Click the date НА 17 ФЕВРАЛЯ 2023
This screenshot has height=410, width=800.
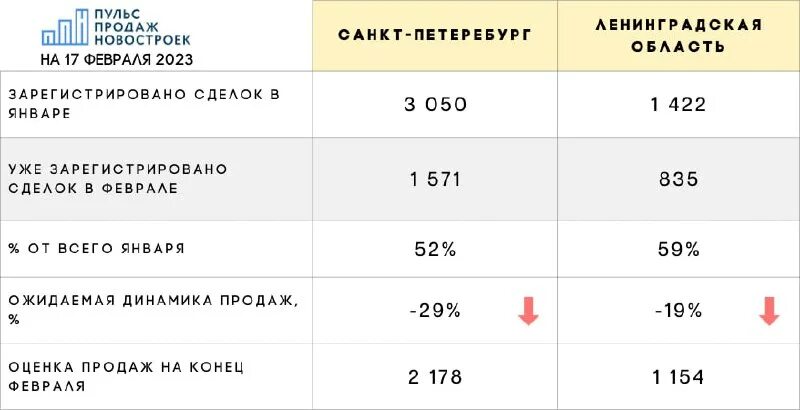(116, 60)
